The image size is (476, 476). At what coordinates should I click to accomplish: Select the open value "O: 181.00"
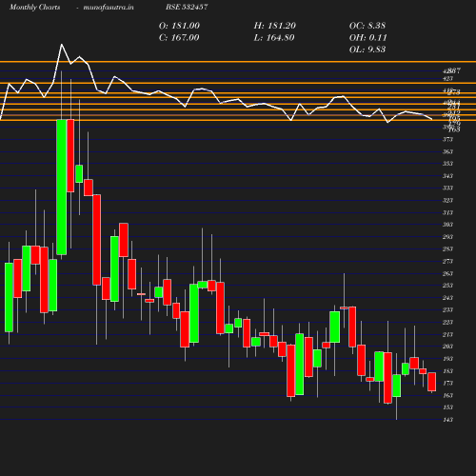pos(179,26)
